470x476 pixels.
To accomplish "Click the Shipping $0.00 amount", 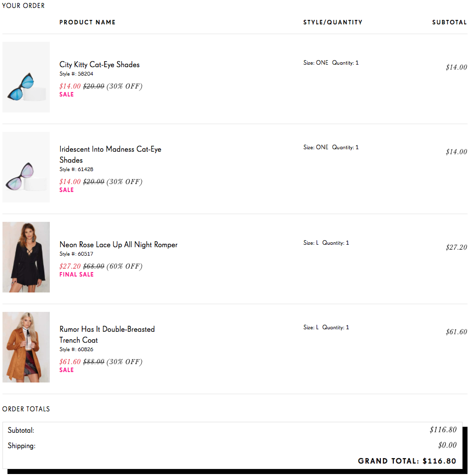I will pos(447,446).
